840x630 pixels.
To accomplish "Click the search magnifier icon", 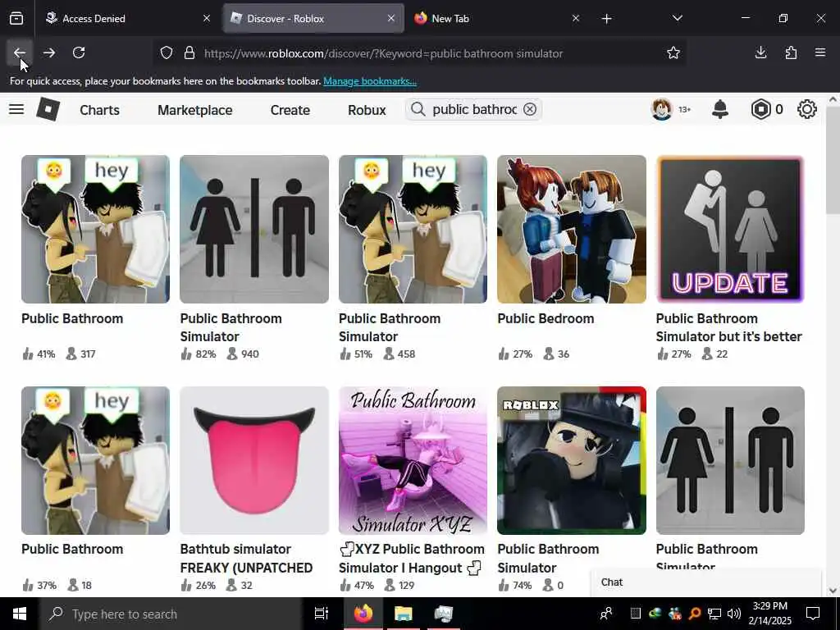I will (418, 109).
